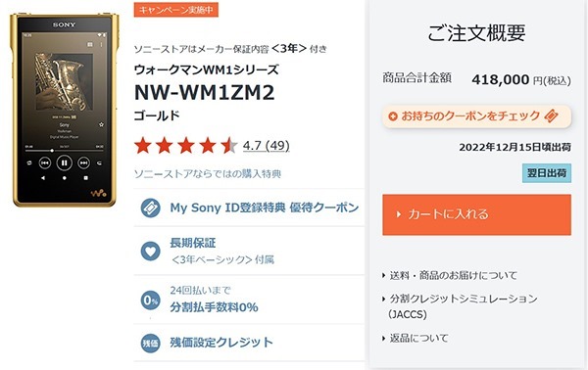
Task: Click the pause button on the Walkman screen
Action: [x=64, y=162]
